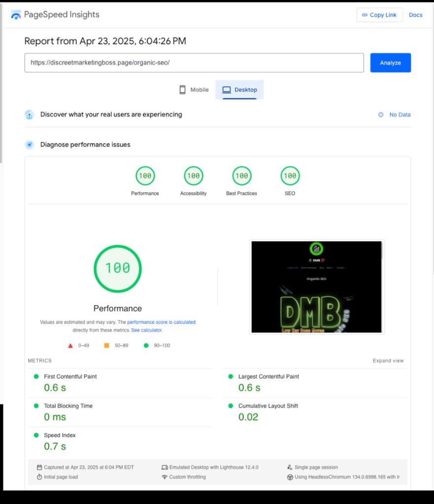Click the HeadlessChromium browser icon
Image resolution: width=434 pixels, height=504 pixels.
pos(290,476)
